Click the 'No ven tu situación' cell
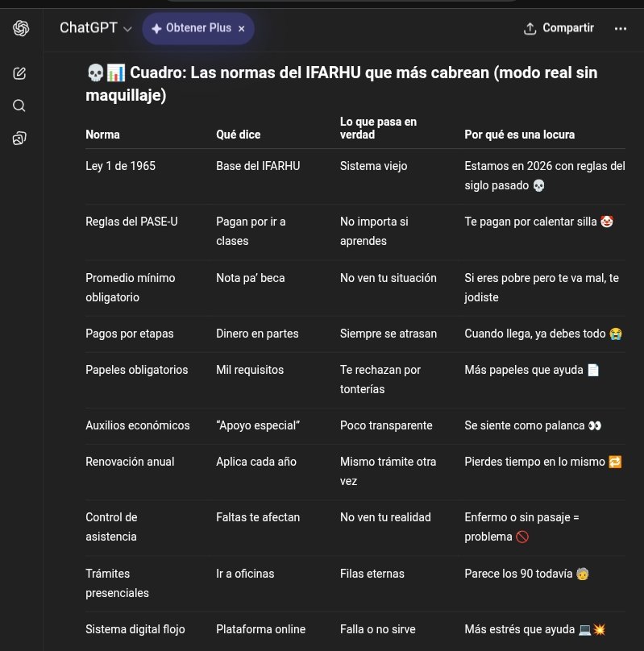 [x=388, y=278]
